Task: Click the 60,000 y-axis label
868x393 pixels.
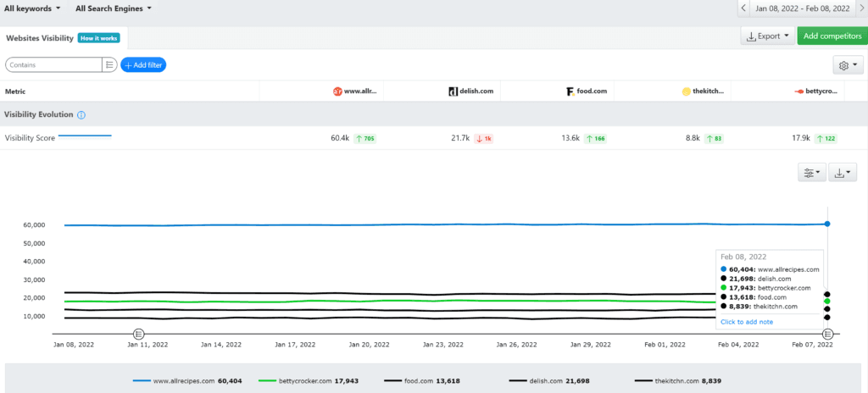Action: 34,225
